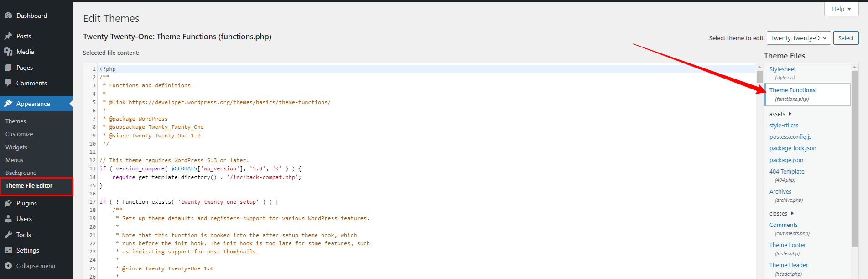Click the Settings sliders icon
868x279 pixels.
[x=8, y=250]
